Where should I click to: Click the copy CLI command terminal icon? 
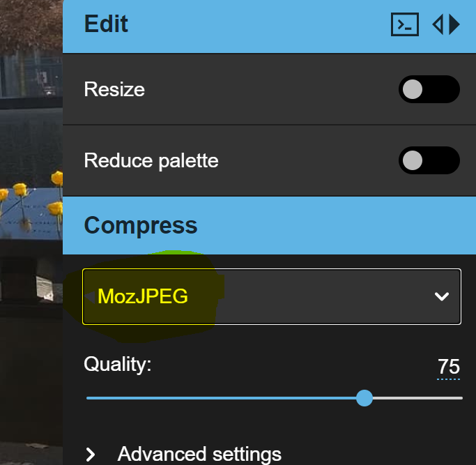coord(404,25)
